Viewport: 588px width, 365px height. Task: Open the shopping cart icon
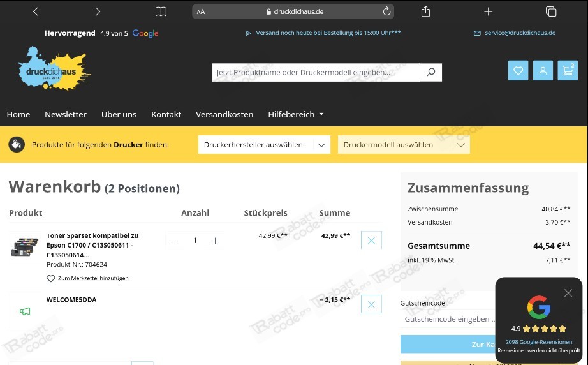coord(568,70)
